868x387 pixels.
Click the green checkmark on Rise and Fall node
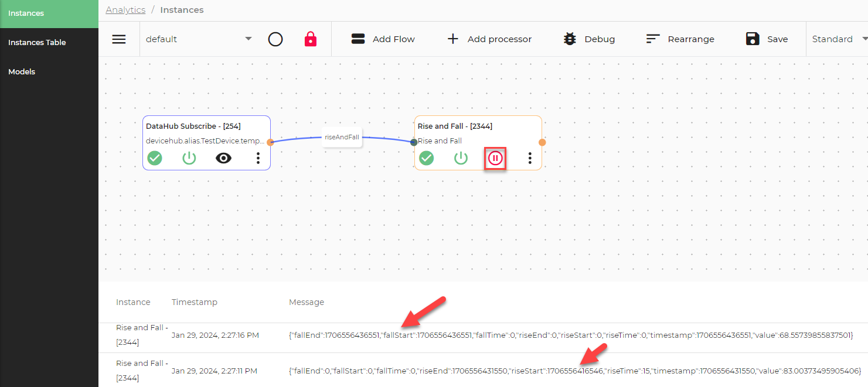(x=426, y=158)
